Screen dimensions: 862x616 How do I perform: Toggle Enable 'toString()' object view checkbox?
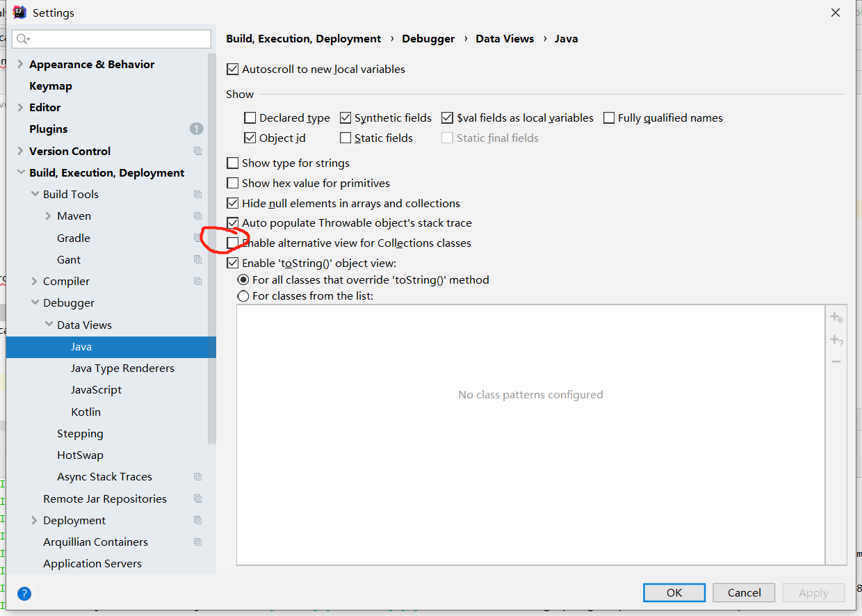click(x=233, y=264)
